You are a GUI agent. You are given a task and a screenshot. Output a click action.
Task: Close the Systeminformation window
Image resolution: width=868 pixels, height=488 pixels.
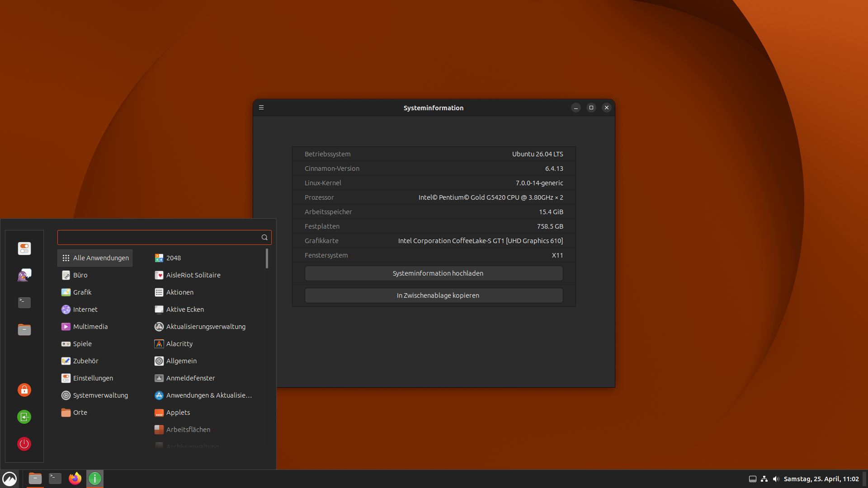607,108
